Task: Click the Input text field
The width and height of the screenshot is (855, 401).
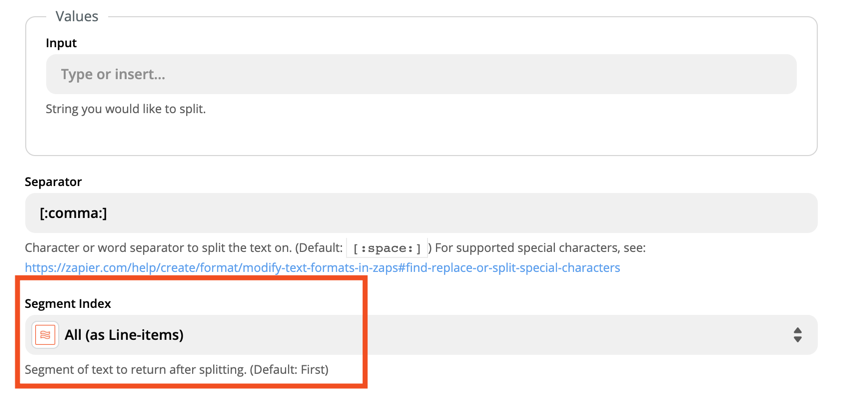Action: point(420,74)
